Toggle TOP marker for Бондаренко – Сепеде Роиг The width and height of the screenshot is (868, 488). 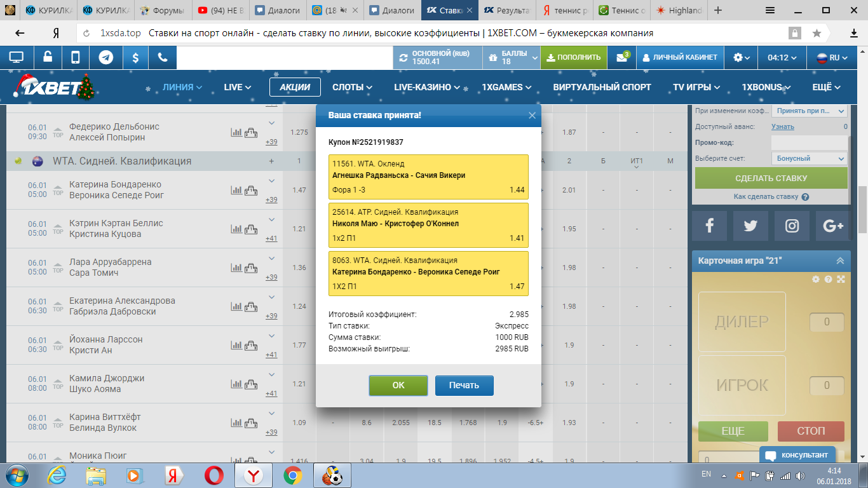(58, 190)
